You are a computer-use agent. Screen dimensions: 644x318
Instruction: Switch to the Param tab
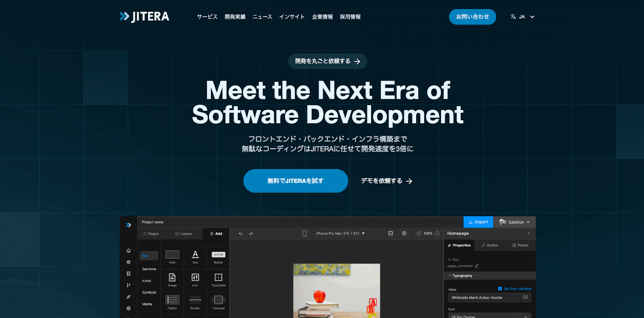tap(520, 245)
